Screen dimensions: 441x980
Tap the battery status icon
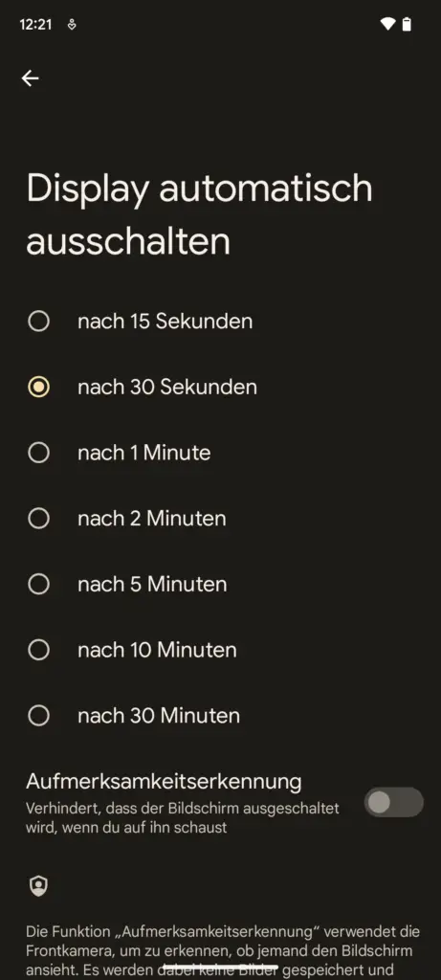point(407,24)
